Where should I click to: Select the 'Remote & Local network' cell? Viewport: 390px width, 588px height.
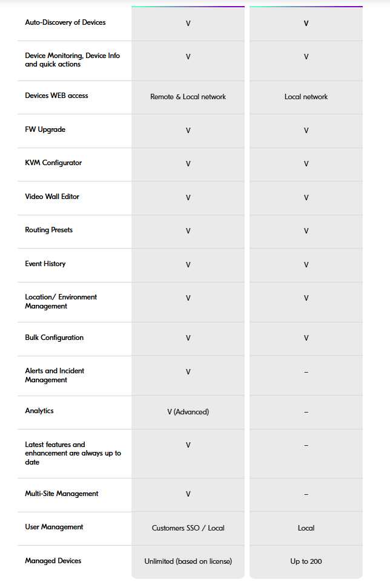[188, 97]
